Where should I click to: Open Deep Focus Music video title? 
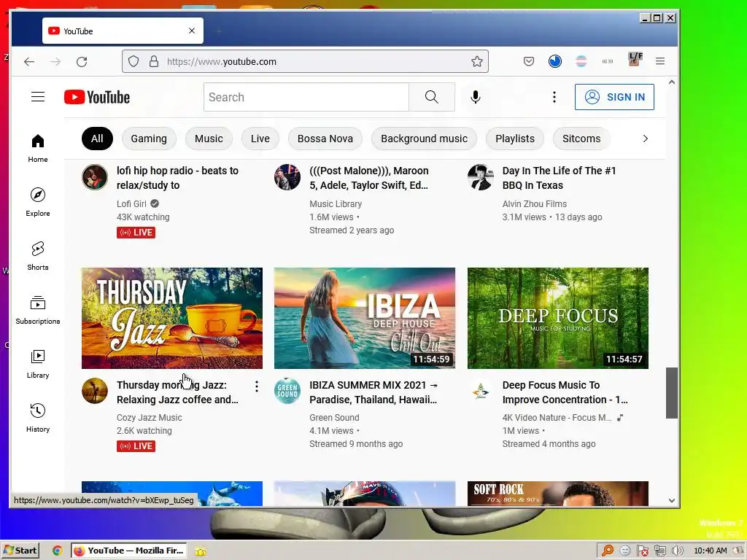pos(565,392)
